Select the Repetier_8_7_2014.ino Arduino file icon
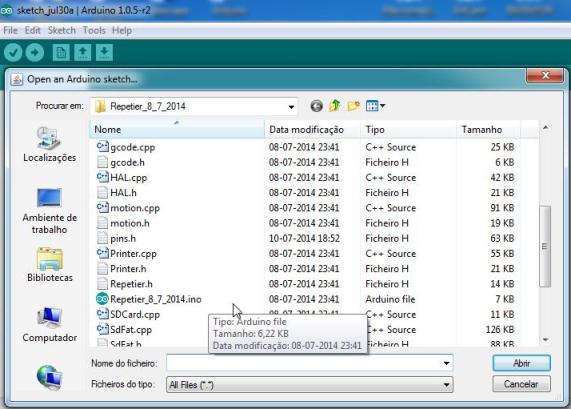571x409 pixels. tap(102, 299)
